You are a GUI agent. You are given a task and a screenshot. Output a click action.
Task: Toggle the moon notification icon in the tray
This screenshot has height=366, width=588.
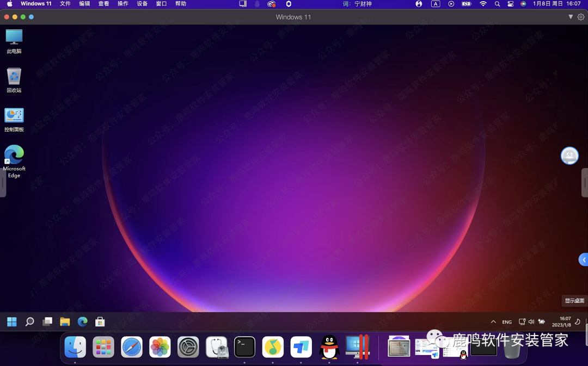[x=578, y=322]
